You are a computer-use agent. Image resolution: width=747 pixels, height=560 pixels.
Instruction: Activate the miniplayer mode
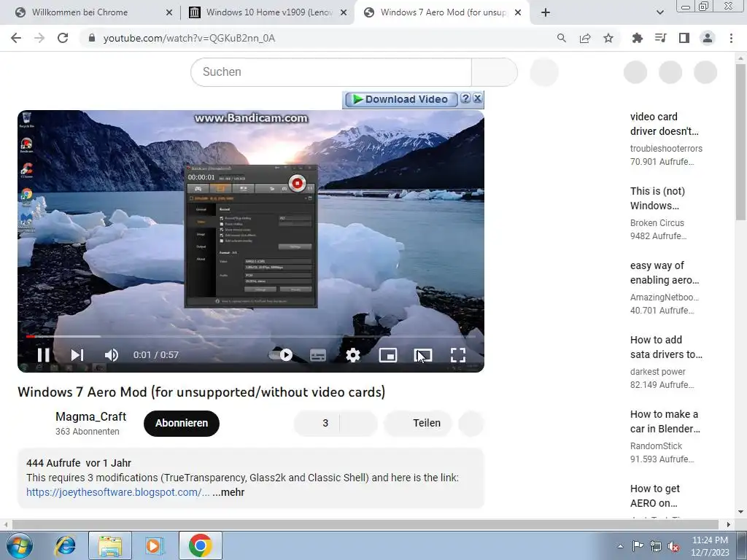[388, 355]
